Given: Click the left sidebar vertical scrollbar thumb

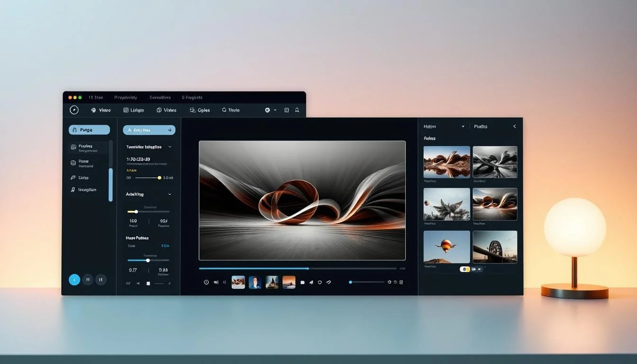Looking at the screenshot, I should click(x=111, y=185).
